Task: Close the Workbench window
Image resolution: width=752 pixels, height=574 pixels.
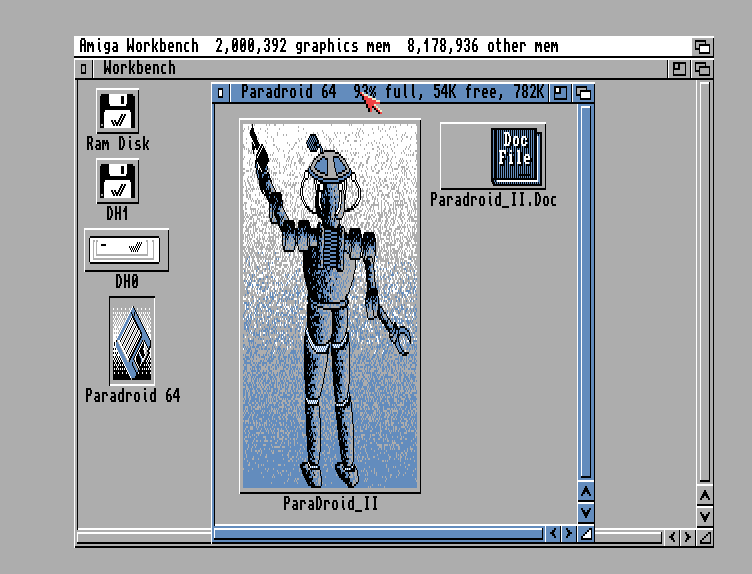Action: (x=83, y=69)
